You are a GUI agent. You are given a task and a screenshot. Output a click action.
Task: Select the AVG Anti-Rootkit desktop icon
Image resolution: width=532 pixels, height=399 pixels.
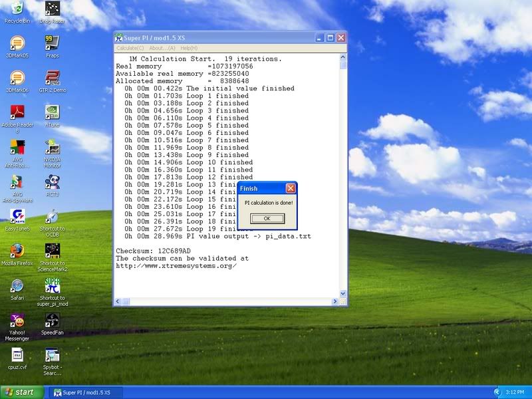click(17, 154)
